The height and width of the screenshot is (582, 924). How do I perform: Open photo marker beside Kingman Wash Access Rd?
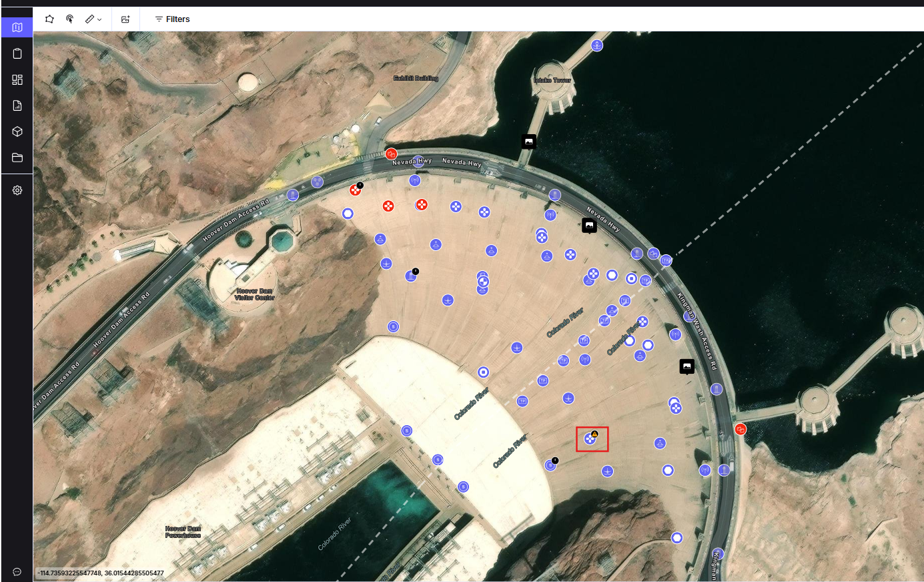(686, 366)
